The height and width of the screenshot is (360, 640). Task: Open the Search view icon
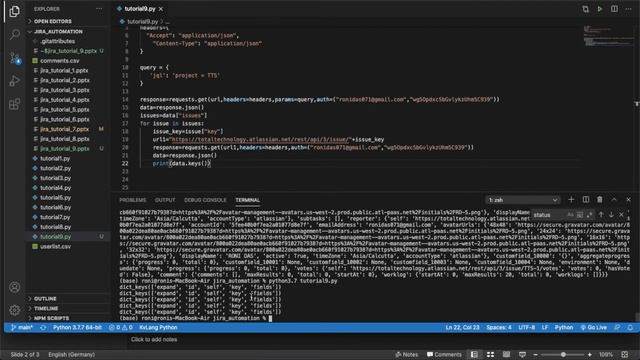15,34
